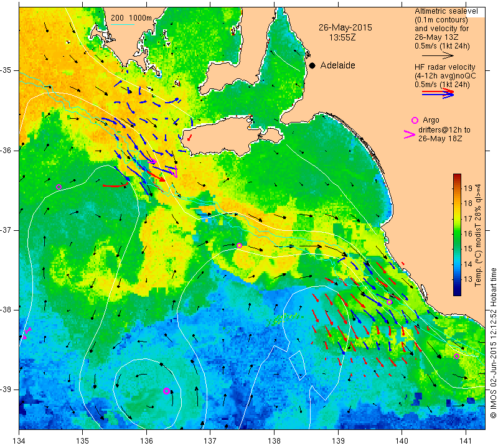Click the longitude label 137
Screen dimensions: 498x448
point(210,441)
